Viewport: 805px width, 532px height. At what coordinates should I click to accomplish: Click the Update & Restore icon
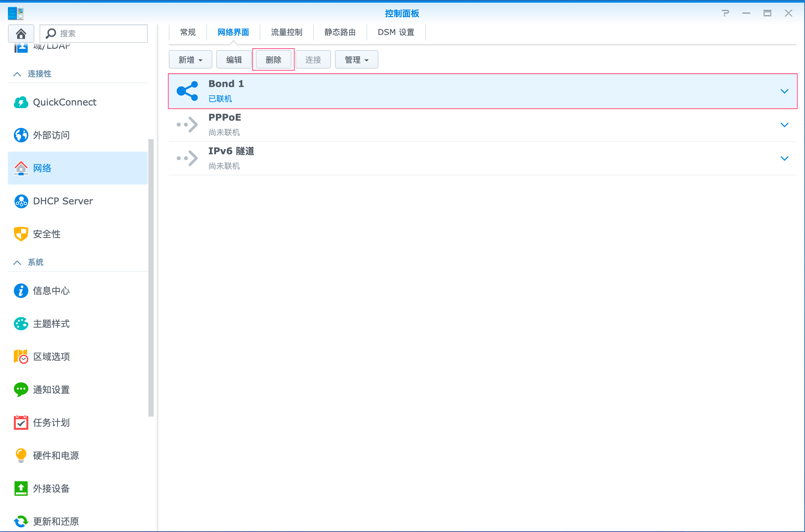[21, 521]
